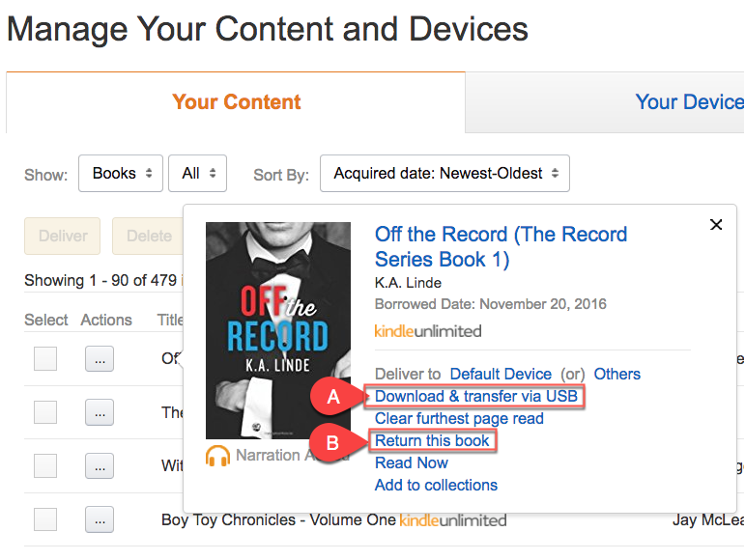This screenshot has height=560, width=745.
Task: Switch to the Your Content tab
Action: pyautogui.click(x=236, y=102)
